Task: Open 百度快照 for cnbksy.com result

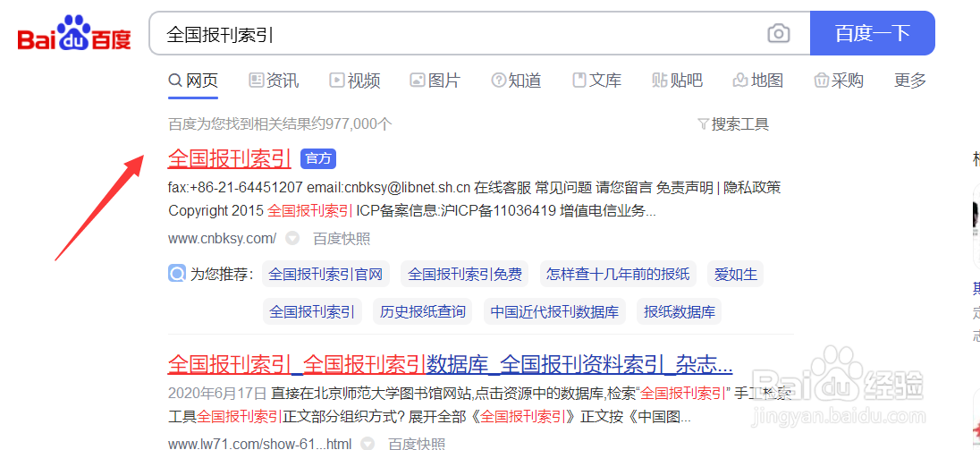Action: [x=342, y=238]
